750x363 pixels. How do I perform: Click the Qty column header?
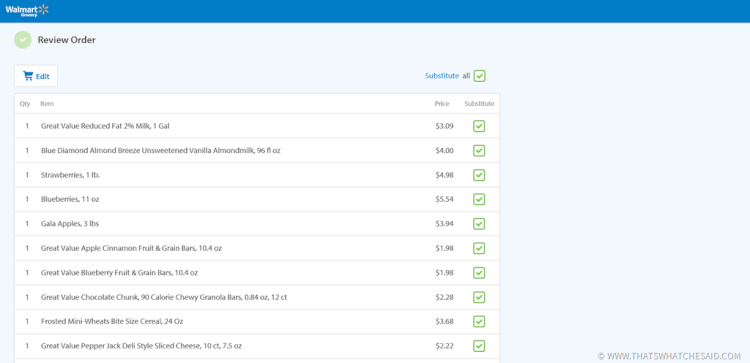(24, 104)
